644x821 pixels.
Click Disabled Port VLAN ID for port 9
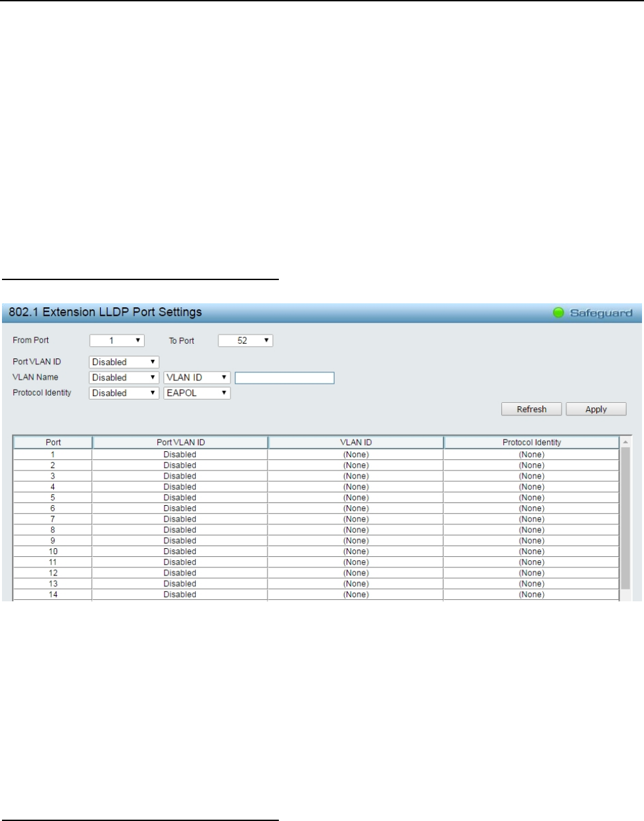[x=180, y=541]
